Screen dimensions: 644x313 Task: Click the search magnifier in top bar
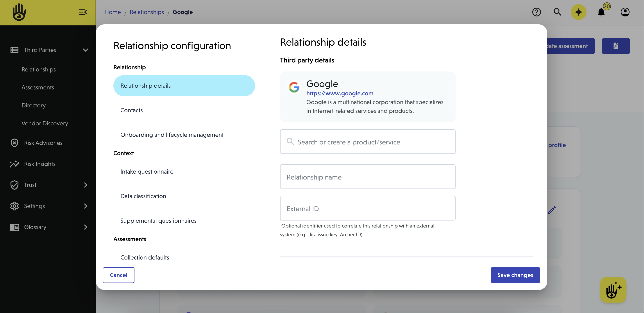click(x=557, y=12)
